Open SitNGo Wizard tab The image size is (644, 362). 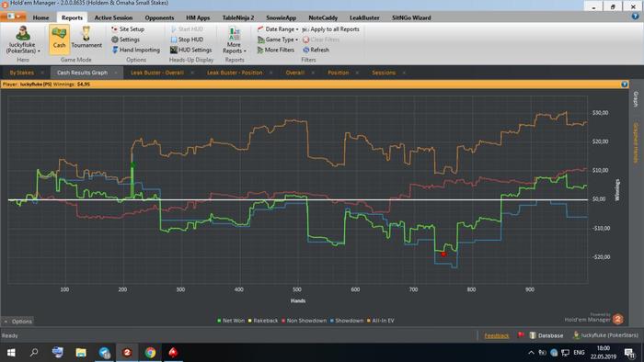click(x=411, y=17)
